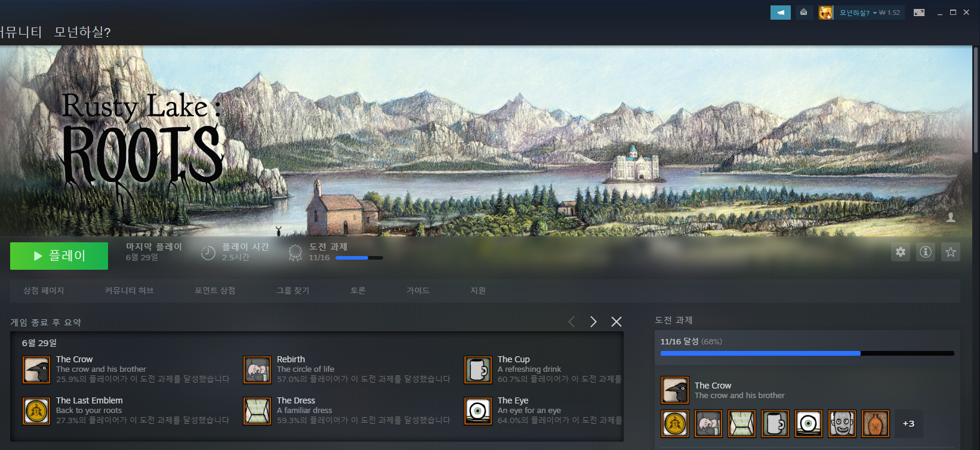Screen dimensions: 980x450
Task: Open the 상점 페이지 link
Action: (44, 291)
